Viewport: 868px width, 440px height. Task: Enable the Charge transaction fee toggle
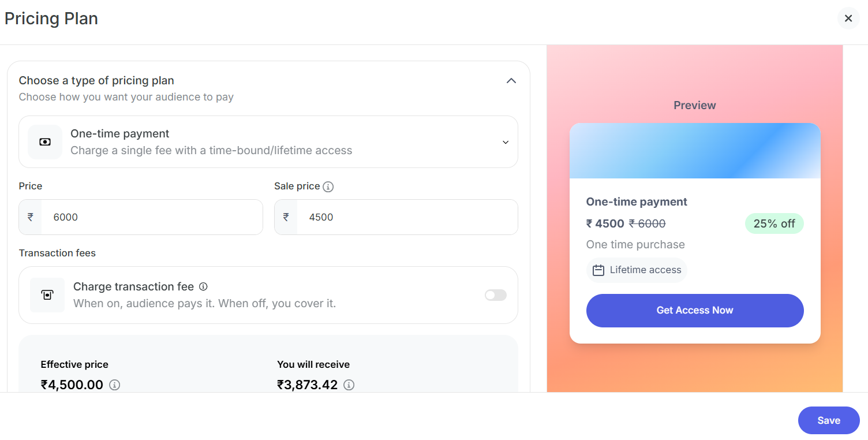click(495, 295)
